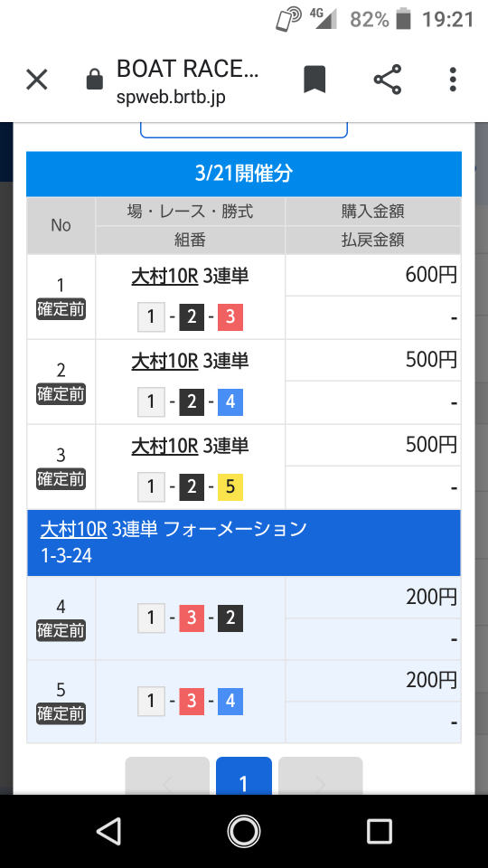Open the three-dot overflow menu

453,80
